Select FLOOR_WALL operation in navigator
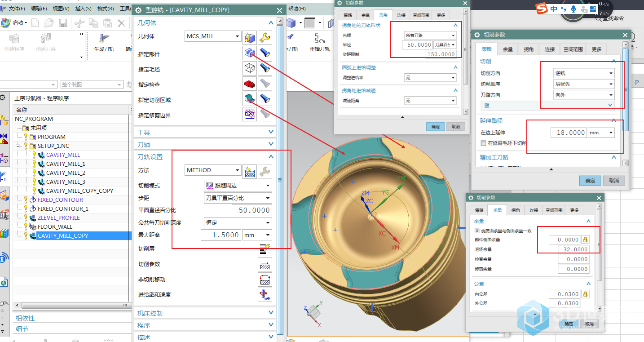 coord(55,227)
